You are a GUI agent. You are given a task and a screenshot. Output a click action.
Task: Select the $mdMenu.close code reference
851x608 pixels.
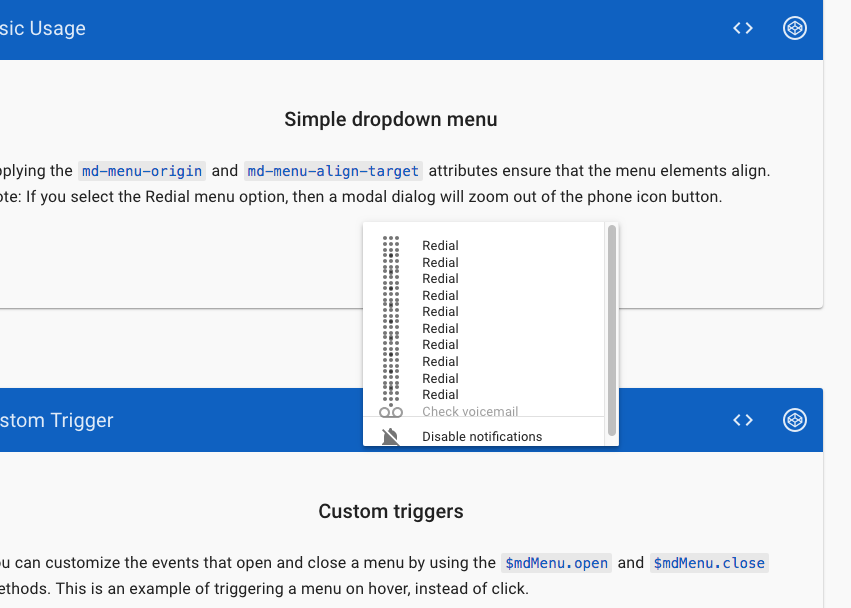point(709,563)
